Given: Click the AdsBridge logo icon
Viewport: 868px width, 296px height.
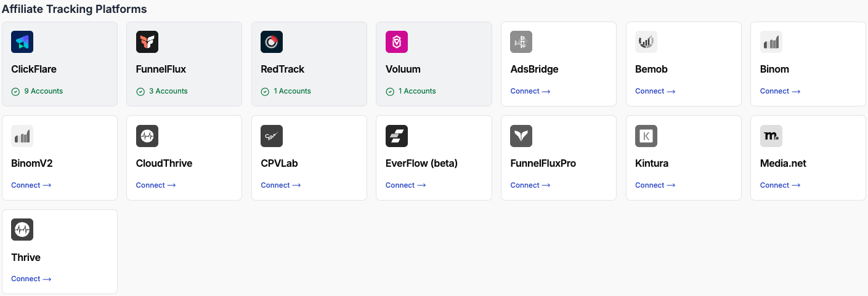Looking at the screenshot, I should [x=521, y=42].
